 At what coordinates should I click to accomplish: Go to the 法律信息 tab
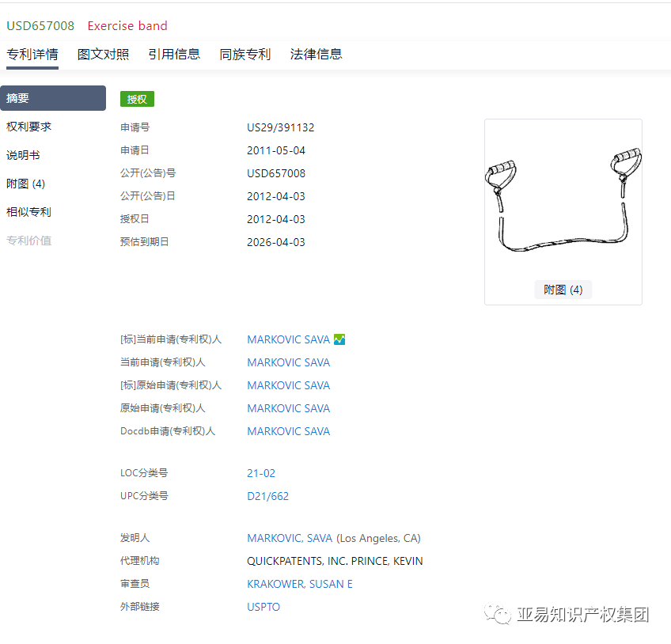(317, 55)
